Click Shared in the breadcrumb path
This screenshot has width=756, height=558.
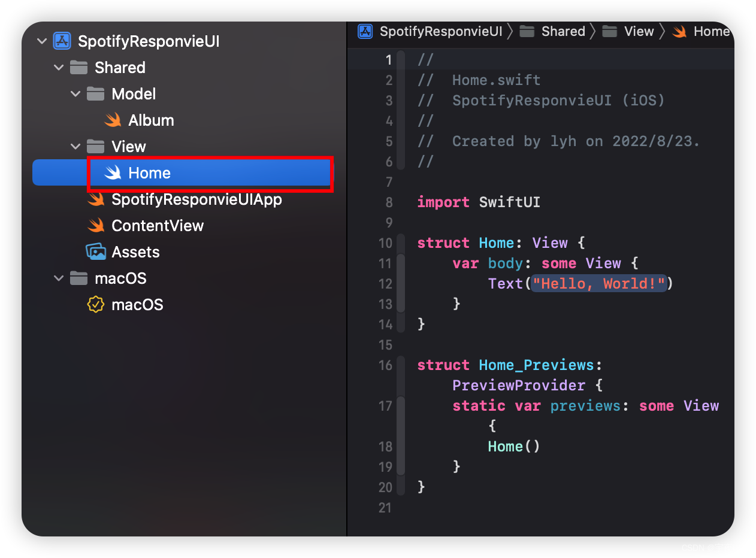(x=563, y=31)
